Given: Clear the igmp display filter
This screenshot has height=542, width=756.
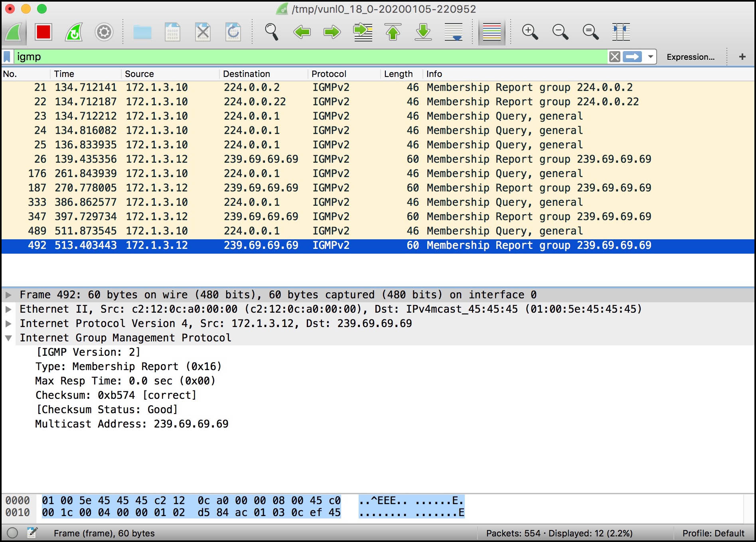Looking at the screenshot, I should [x=614, y=57].
